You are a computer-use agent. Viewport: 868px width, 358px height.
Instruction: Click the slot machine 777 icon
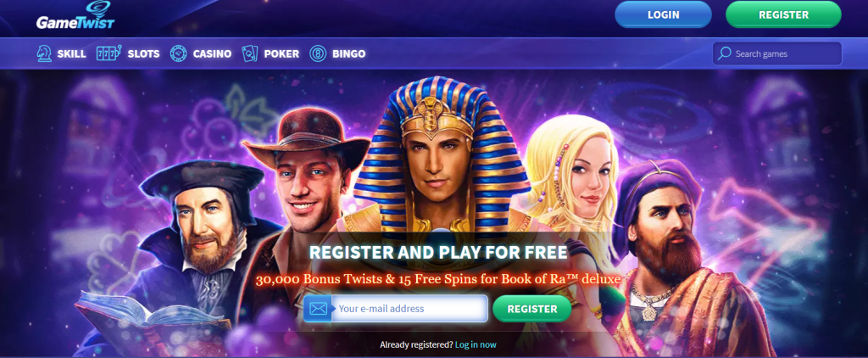point(108,53)
